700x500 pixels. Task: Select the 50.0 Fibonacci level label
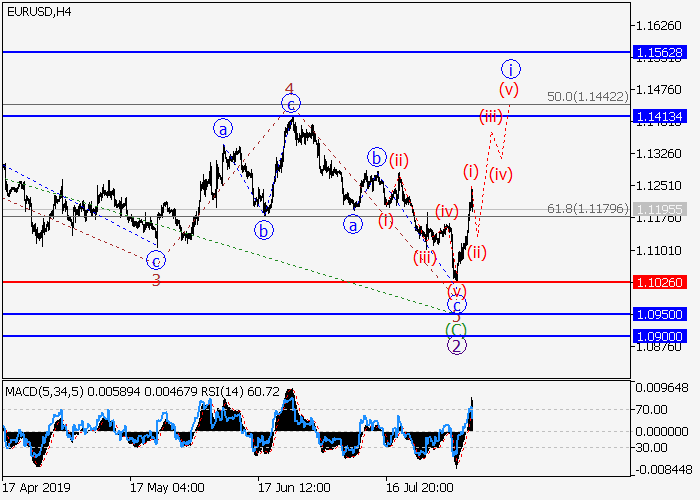point(587,97)
